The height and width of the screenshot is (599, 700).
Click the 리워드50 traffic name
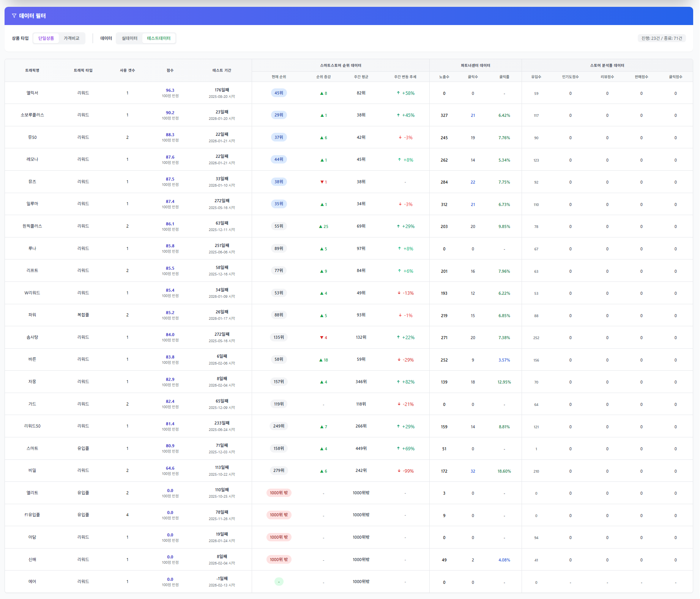pyautogui.click(x=32, y=426)
